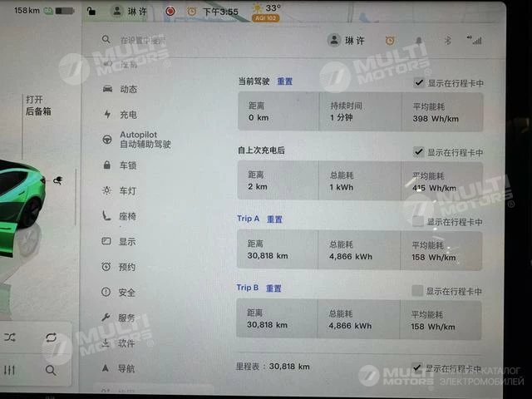This screenshot has width=532, height=399.
Task: Toggle 显示在行程卡中 checkbox for Trip B
Action: pos(417,290)
